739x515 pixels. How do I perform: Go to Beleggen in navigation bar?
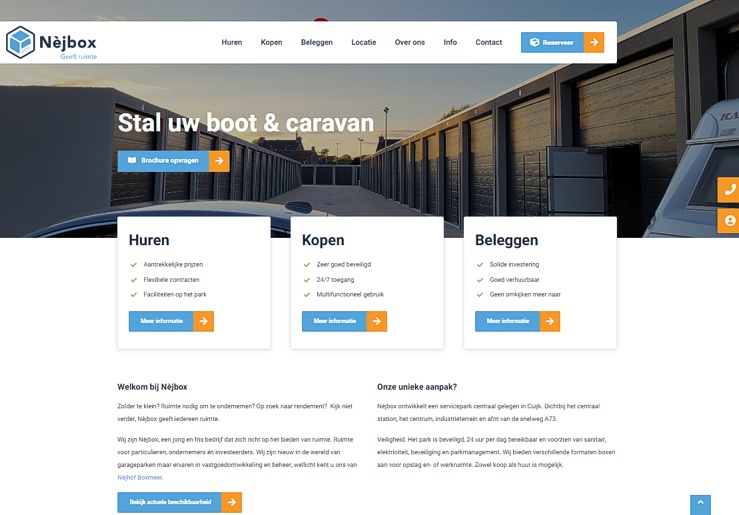coord(317,42)
